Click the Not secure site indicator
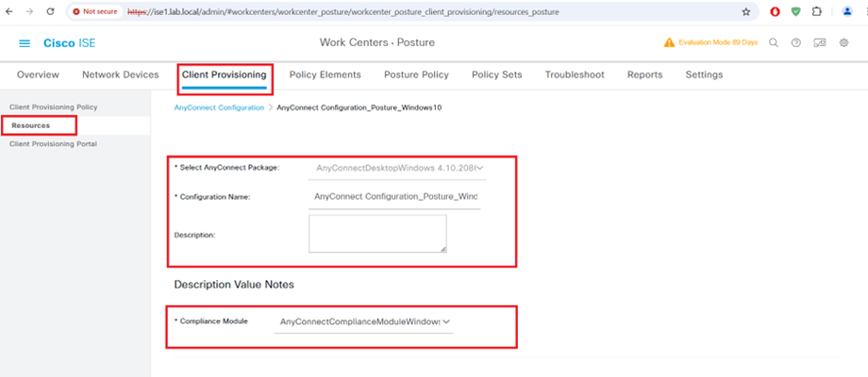868x377 pixels. click(x=94, y=11)
